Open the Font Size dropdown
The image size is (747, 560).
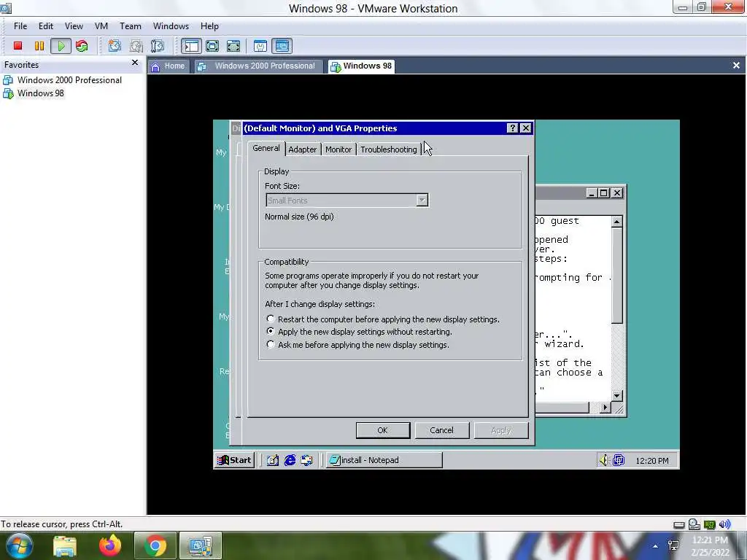point(347,201)
